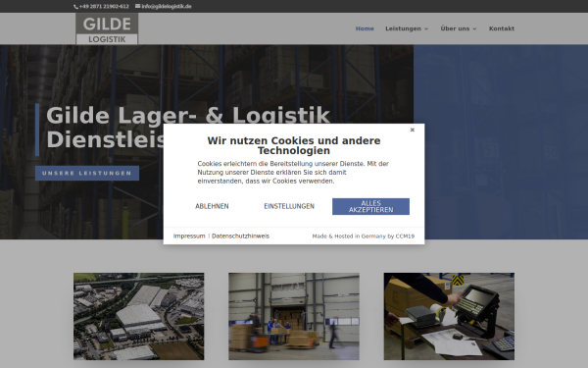
Task: Click the UNSERE LEISTUNGEN button
Action: click(87, 173)
